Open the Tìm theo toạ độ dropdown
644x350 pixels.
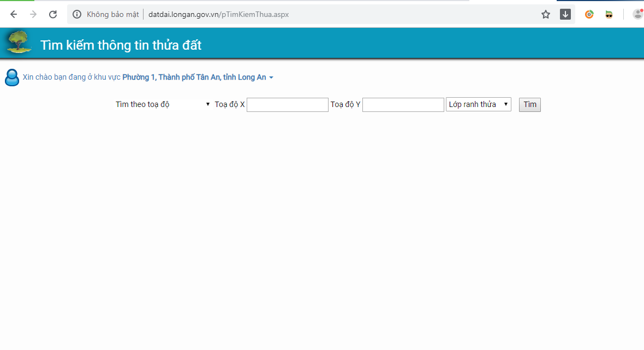(x=163, y=104)
